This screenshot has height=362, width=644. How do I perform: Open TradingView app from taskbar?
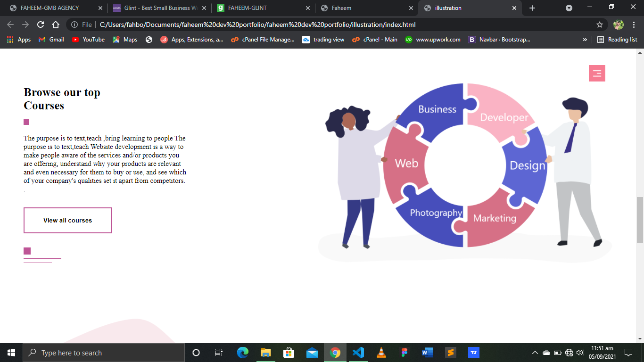pos(474,353)
